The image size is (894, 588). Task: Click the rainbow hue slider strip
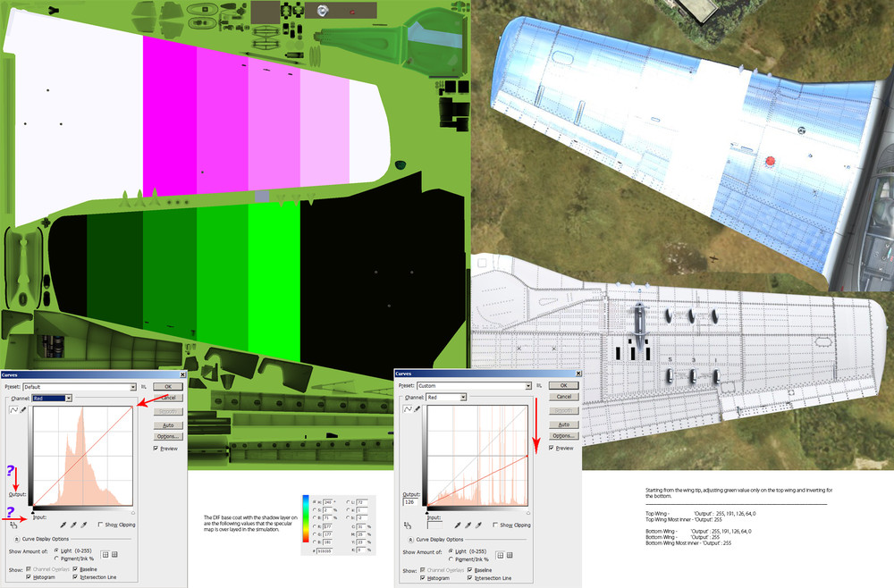point(306,518)
